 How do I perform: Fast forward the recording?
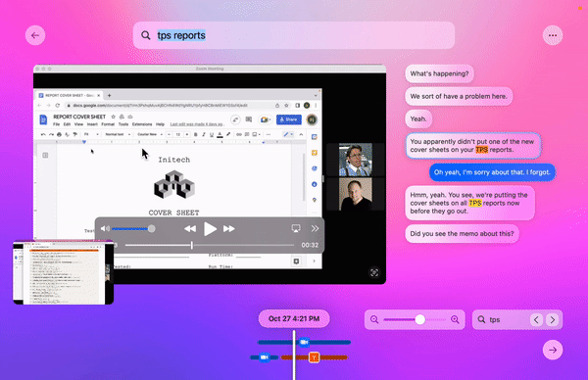[228, 228]
